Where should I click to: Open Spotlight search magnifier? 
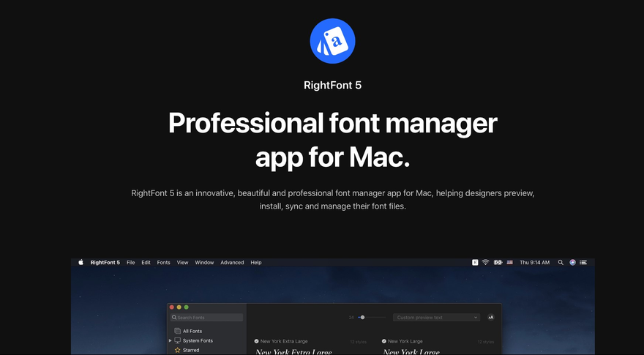pyautogui.click(x=561, y=262)
